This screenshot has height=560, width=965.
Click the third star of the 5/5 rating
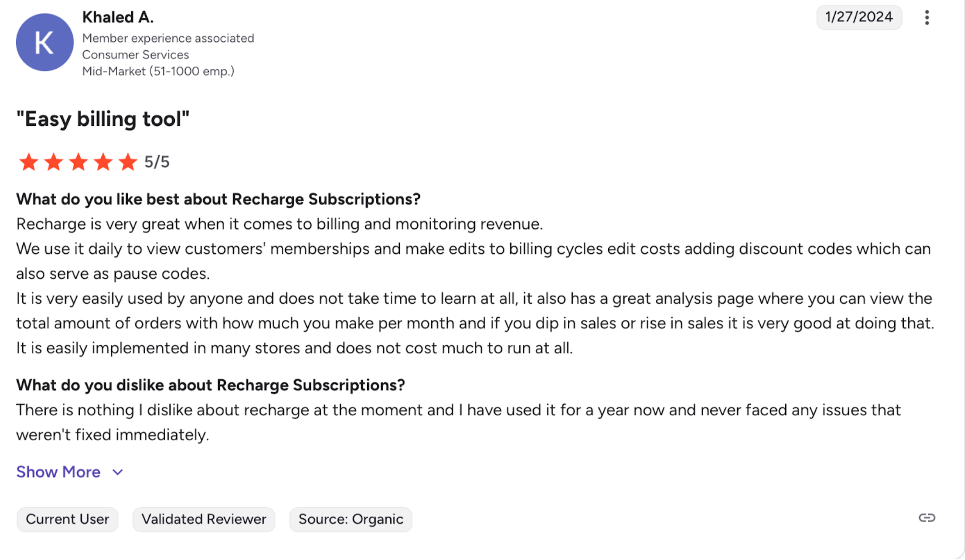pyautogui.click(x=79, y=162)
